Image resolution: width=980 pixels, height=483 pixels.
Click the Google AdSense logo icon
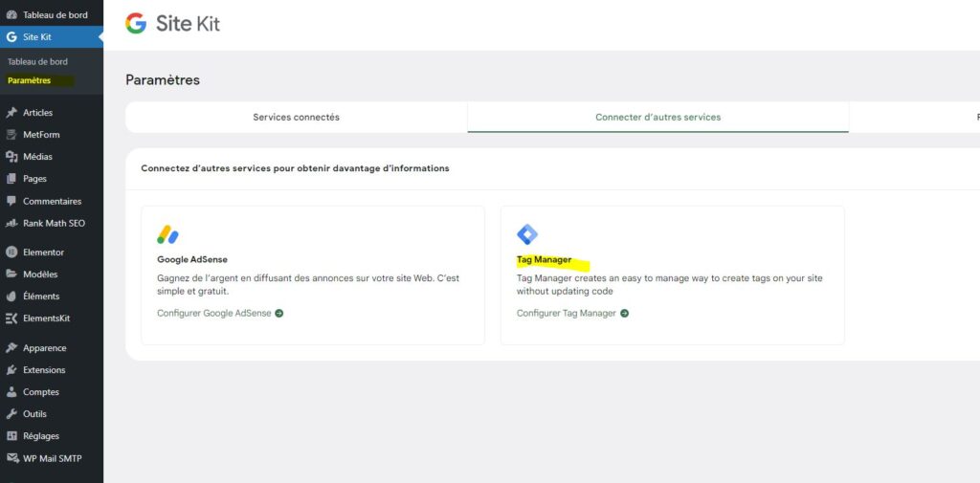tap(167, 234)
